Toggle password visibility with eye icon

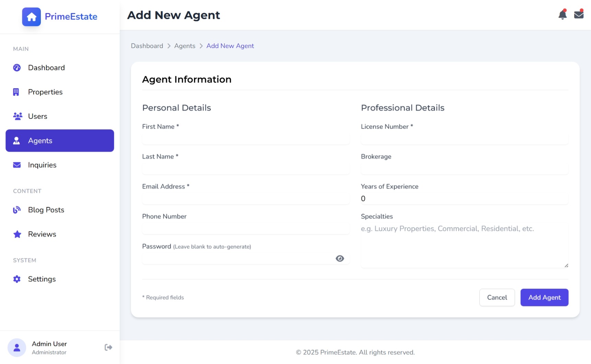click(x=340, y=258)
